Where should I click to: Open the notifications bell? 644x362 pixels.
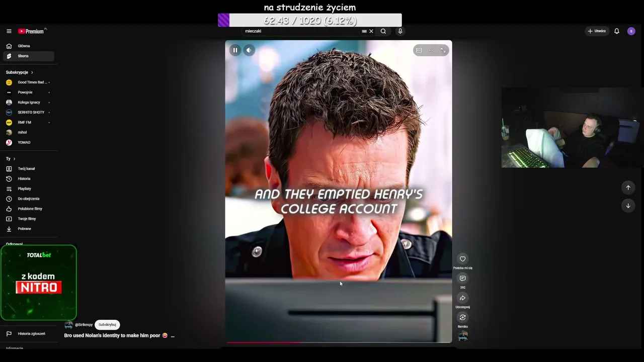click(617, 31)
